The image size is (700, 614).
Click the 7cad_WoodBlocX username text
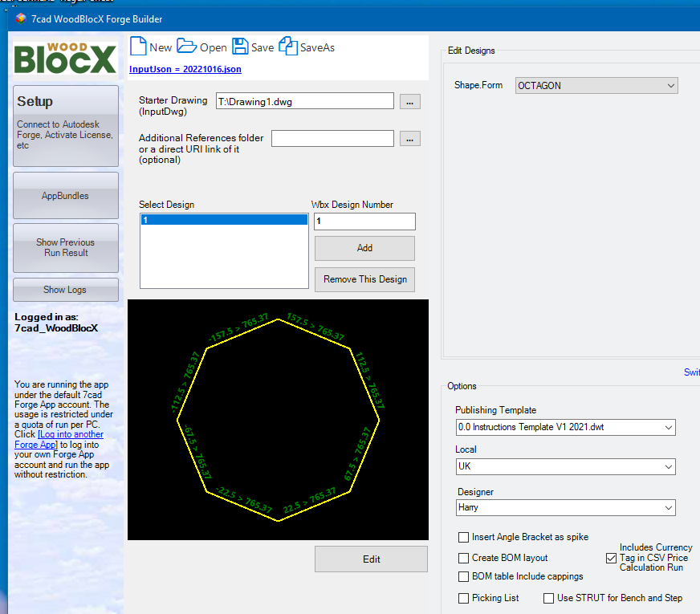[x=56, y=328]
